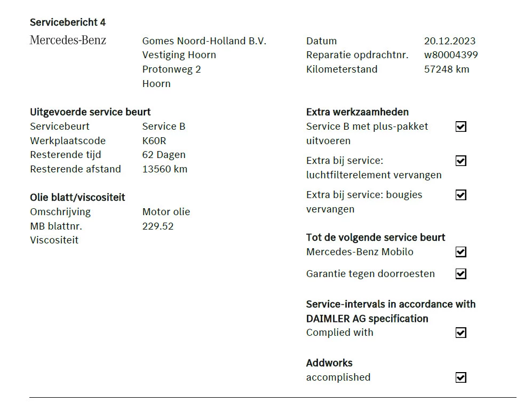The image size is (532, 402).
Task: Click the Mercedes-Benz logo
Action: pos(68,41)
